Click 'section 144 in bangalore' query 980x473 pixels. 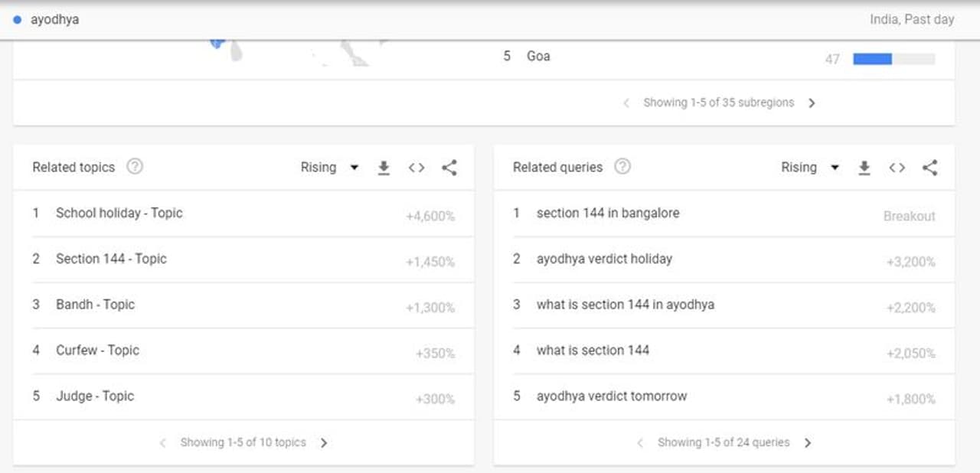[607, 213]
